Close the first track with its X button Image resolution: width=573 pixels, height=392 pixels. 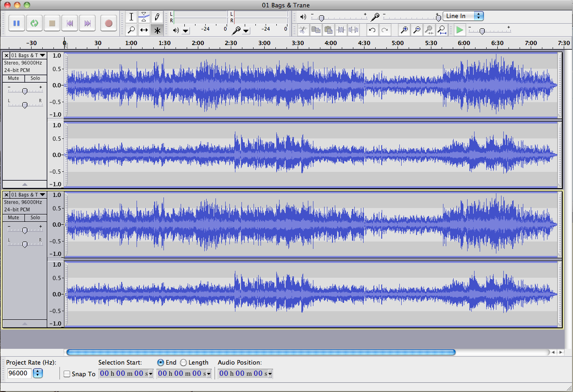pos(6,55)
